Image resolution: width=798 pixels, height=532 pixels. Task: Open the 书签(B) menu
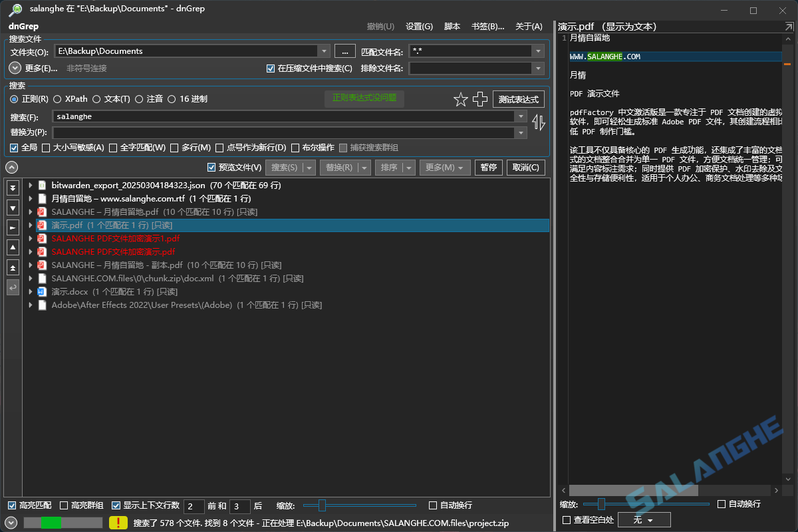(488, 26)
